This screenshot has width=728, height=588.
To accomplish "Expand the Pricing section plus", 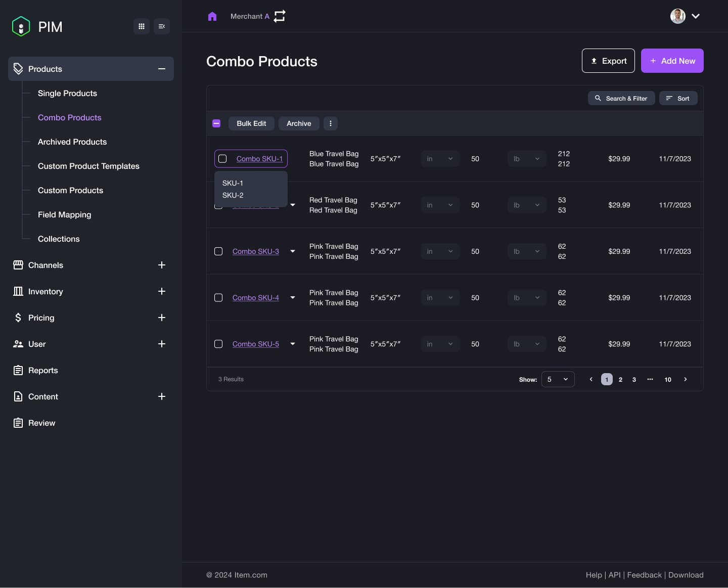I will 162,318.
